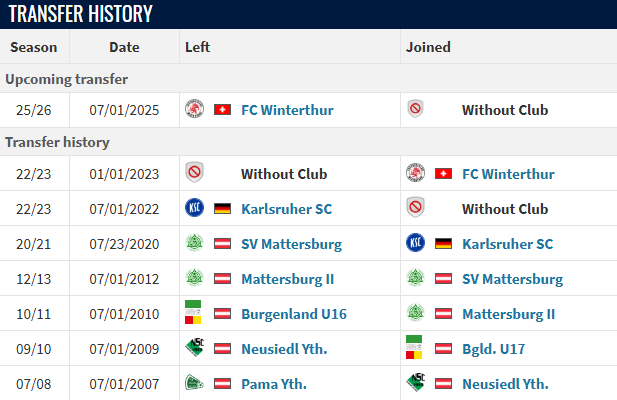Click Bgld. U17 crest icon
Screen dimensions: 617x400
click(x=414, y=347)
